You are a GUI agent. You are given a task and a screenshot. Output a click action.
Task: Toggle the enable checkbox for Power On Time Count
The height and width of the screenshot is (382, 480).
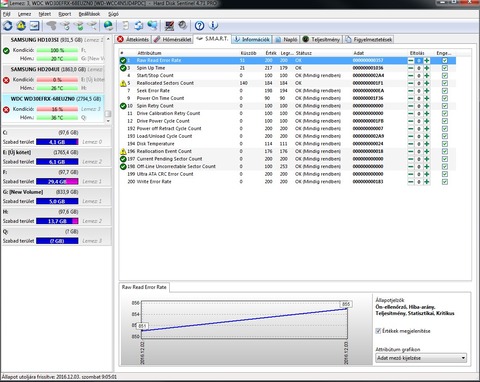(445, 98)
